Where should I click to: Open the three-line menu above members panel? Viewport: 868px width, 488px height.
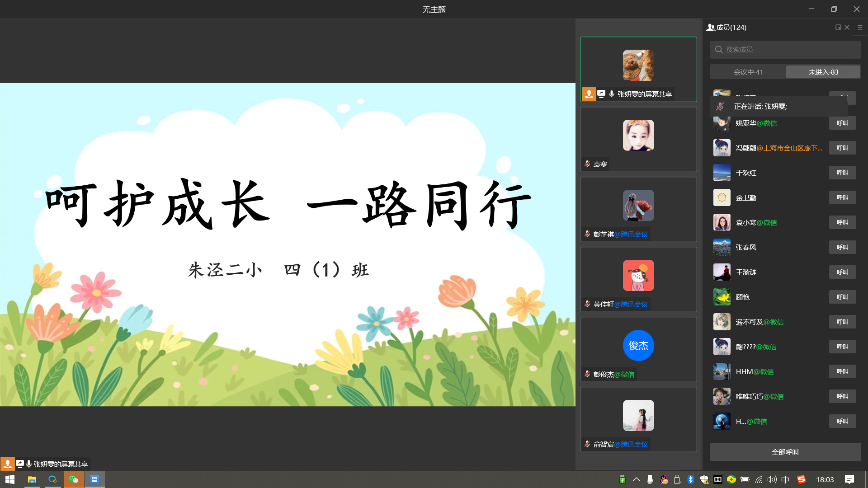(x=860, y=28)
